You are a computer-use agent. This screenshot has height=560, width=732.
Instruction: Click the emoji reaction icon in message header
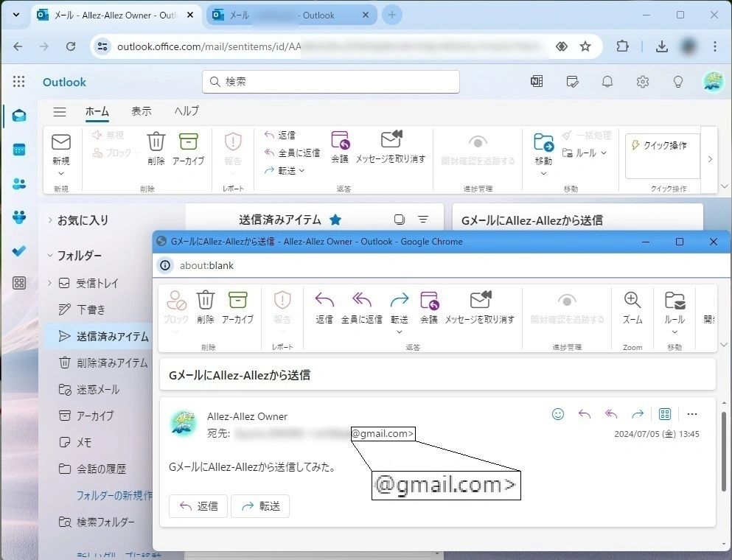click(558, 414)
